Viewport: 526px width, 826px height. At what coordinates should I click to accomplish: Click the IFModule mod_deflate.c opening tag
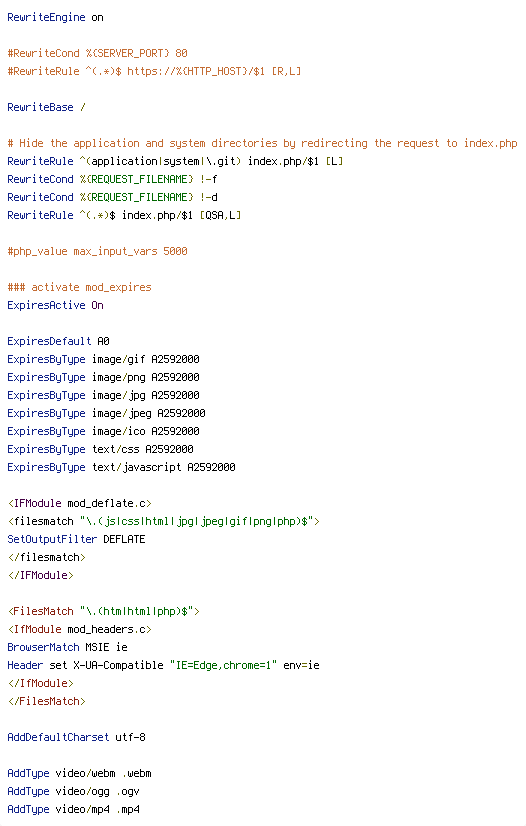pos(80,503)
